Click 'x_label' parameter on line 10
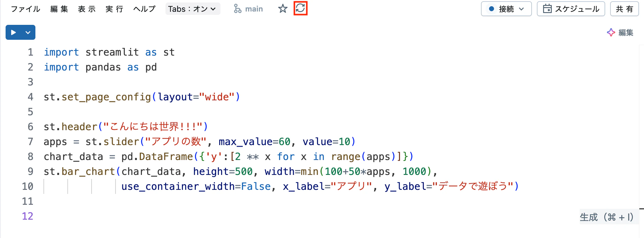This screenshot has width=644, height=238. coord(303,186)
